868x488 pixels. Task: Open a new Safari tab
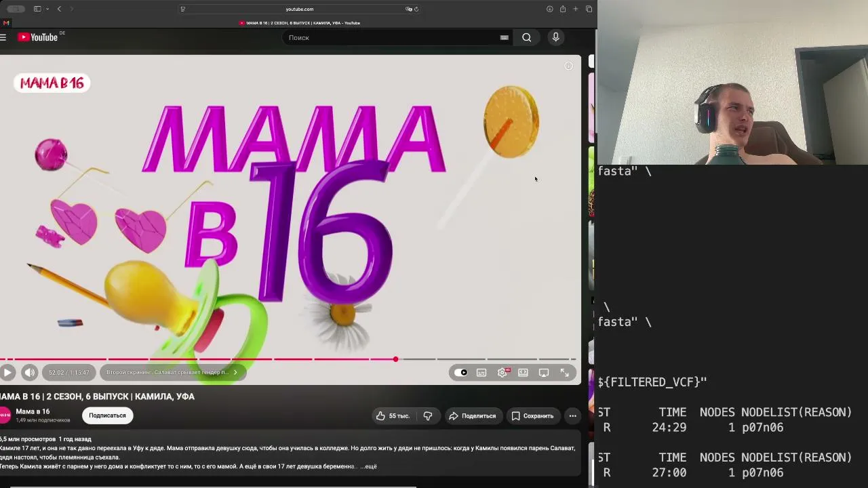pyautogui.click(x=576, y=9)
